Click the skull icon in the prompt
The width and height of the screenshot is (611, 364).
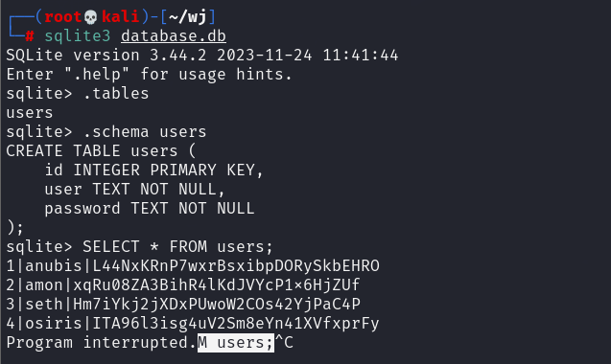91,17
